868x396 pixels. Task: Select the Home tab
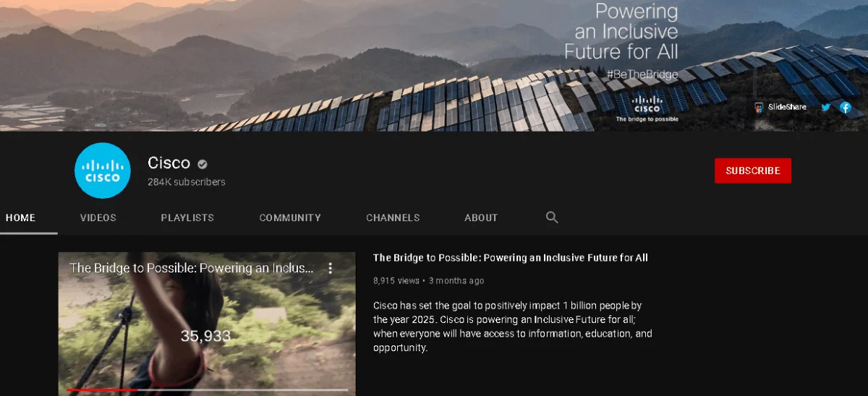tap(20, 218)
